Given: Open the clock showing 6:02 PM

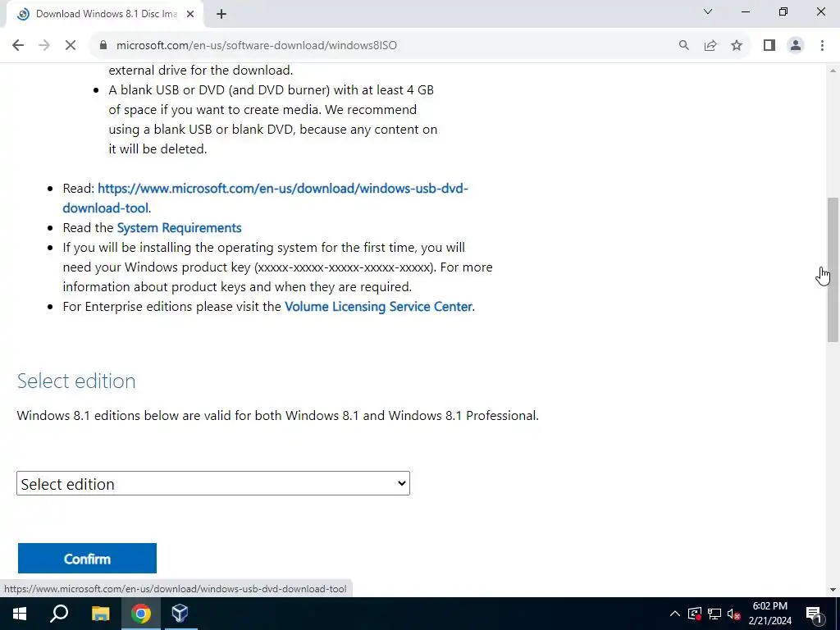Looking at the screenshot, I should (769, 614).
